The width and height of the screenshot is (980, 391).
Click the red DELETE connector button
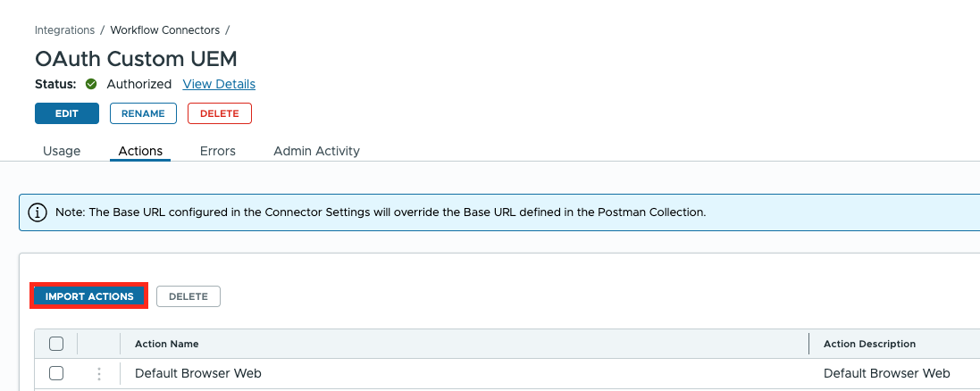[220, 113]
